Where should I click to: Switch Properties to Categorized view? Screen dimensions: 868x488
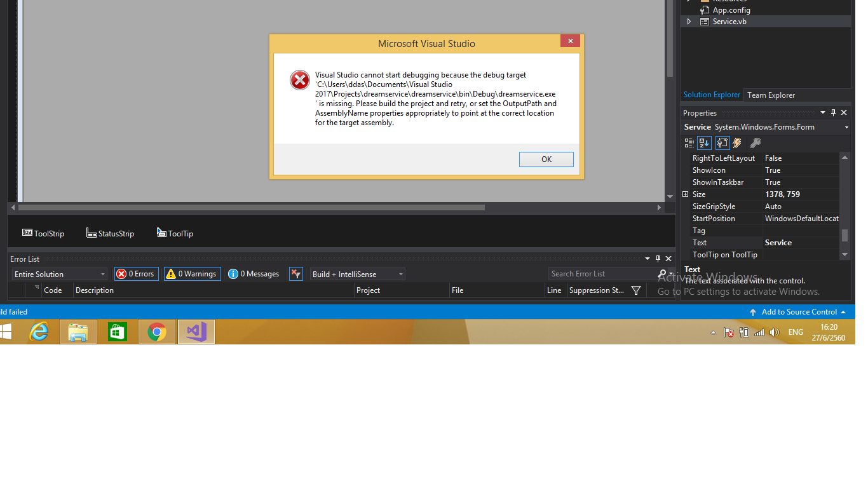point(689,143)
